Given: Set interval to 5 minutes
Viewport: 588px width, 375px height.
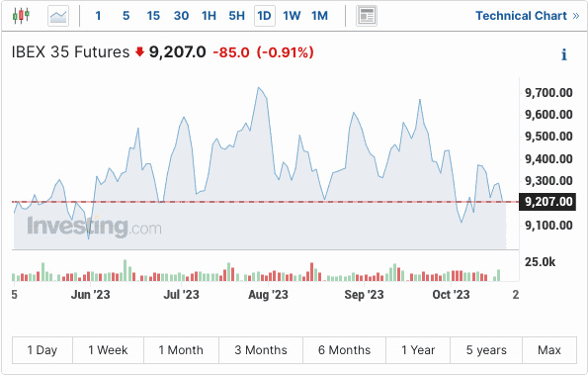Looking at the screenshot, I should (126, 16).
